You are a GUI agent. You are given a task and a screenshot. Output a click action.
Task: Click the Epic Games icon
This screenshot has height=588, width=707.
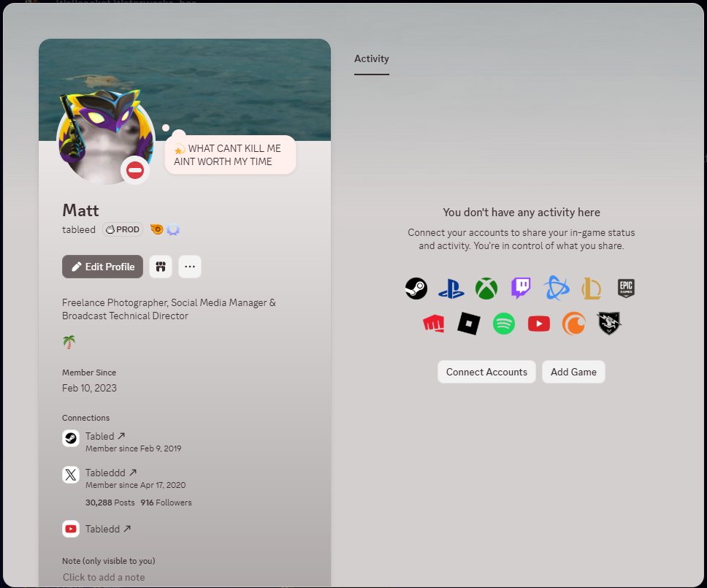[626, 288]
